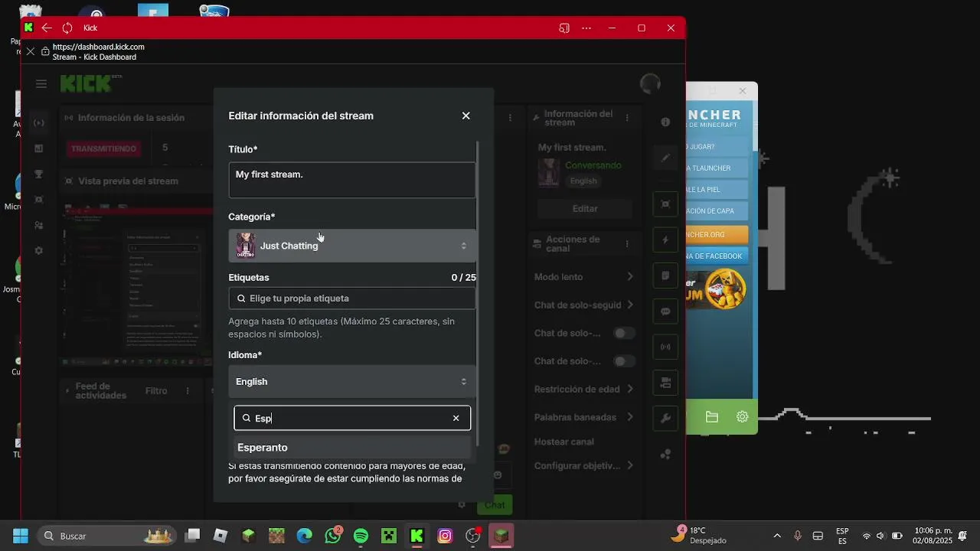The image size is (980, 551).
Task: Click the Facebook page button in TLauncher
Action: click(717, 256)
